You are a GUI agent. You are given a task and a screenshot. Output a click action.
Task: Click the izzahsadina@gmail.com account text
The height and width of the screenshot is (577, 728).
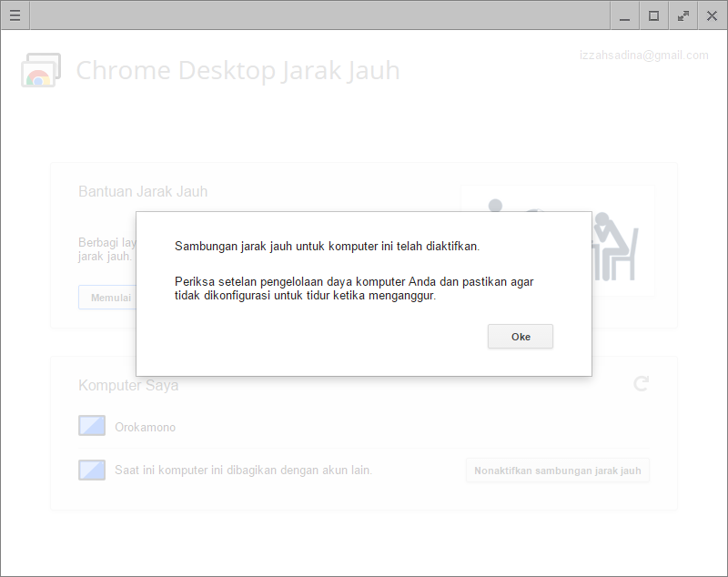[643, 56]
